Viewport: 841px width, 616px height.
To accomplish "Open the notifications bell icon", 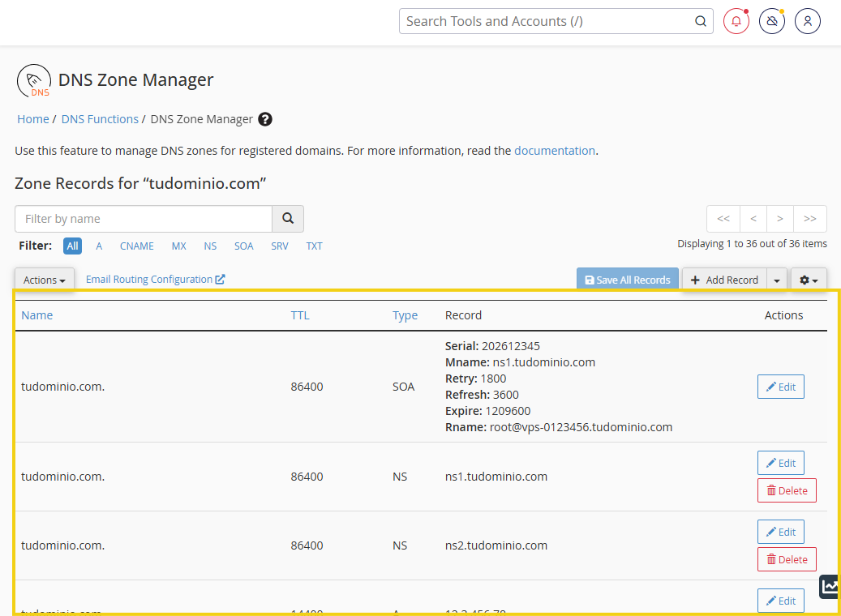I will click(x=736, y=21).
